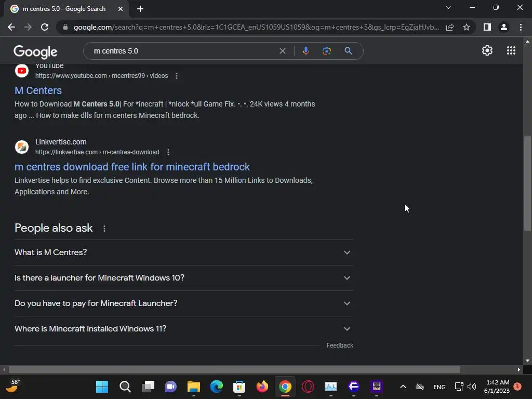
Task: Close the m centres 5.0 tab
Action: (120, 9)
